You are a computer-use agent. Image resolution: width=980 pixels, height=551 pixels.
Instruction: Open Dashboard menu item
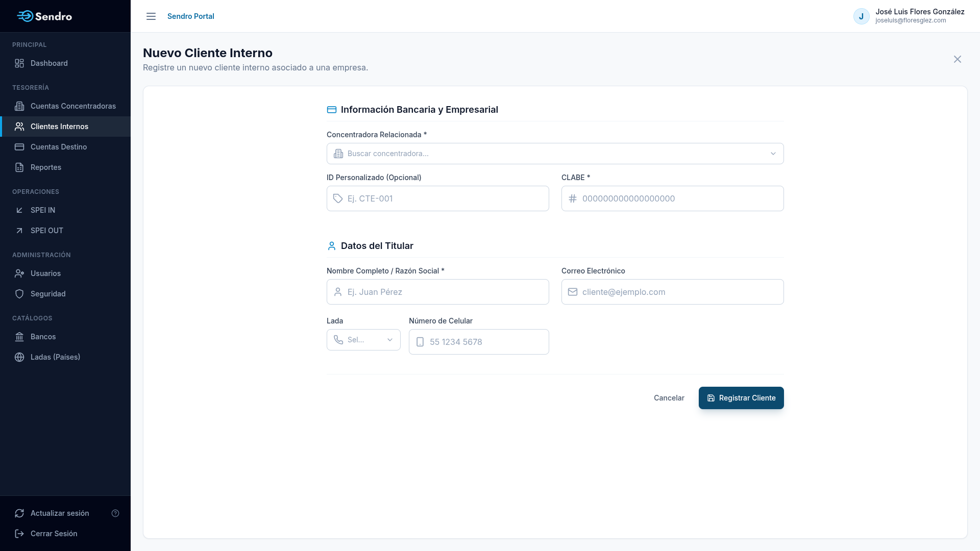[x=65, y=63]
